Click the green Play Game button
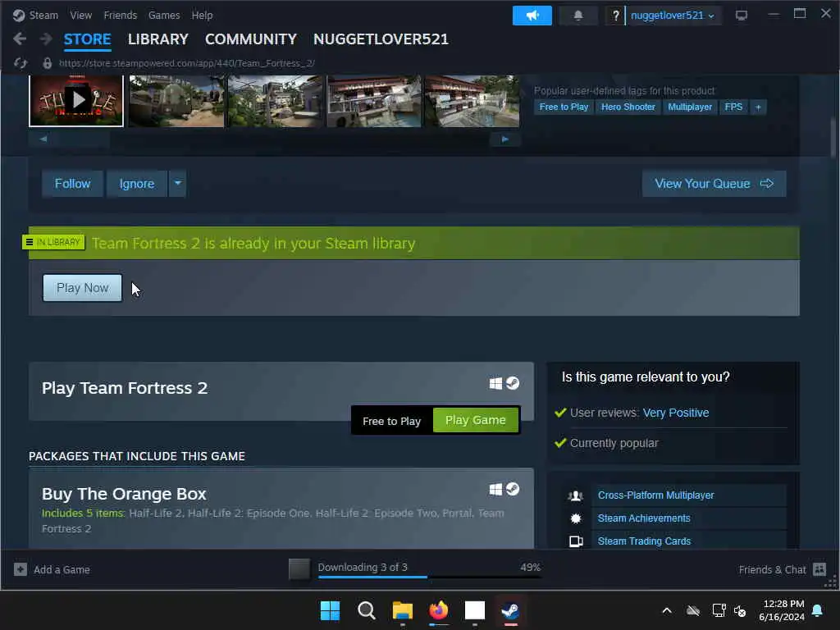This screenshot has height=630, width=840. [x=476, y=420]
